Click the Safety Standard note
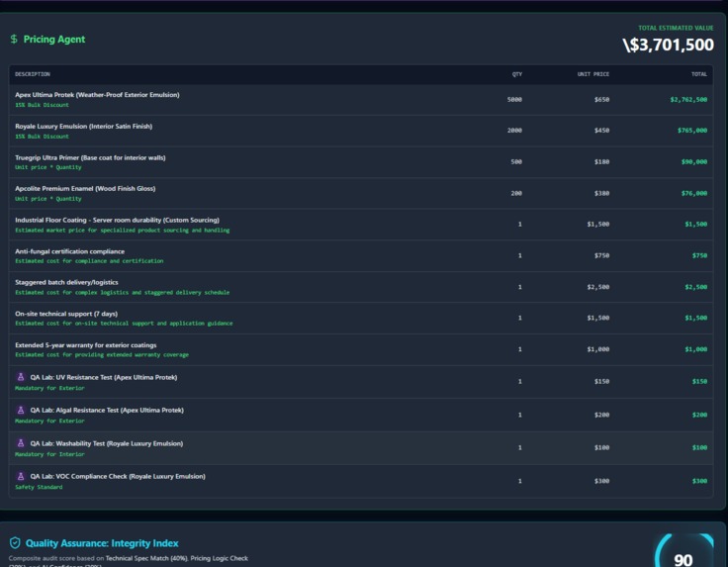Screen dimensions: 728x567 pyautogui.click(x=39, y=487)
